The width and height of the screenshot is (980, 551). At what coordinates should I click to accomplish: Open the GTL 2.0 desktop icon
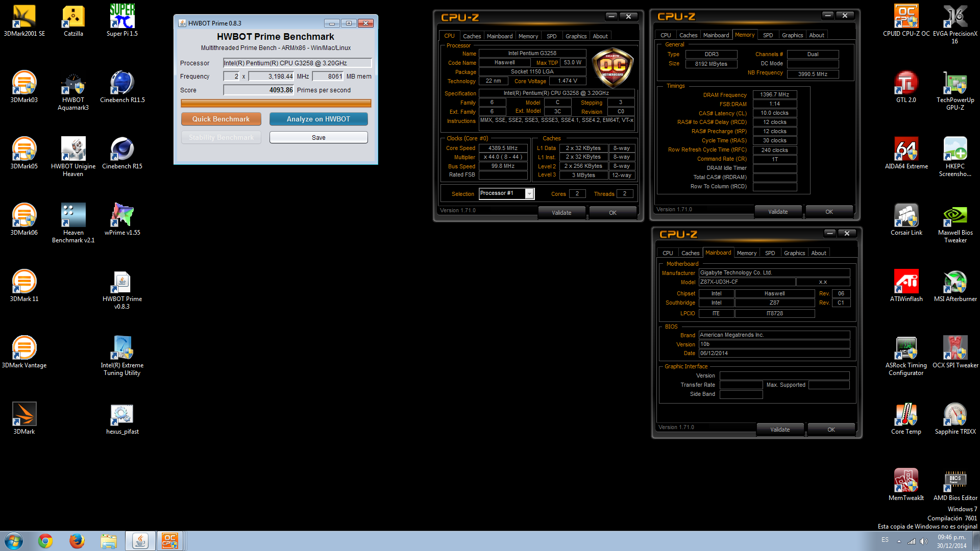pos(906,87)
